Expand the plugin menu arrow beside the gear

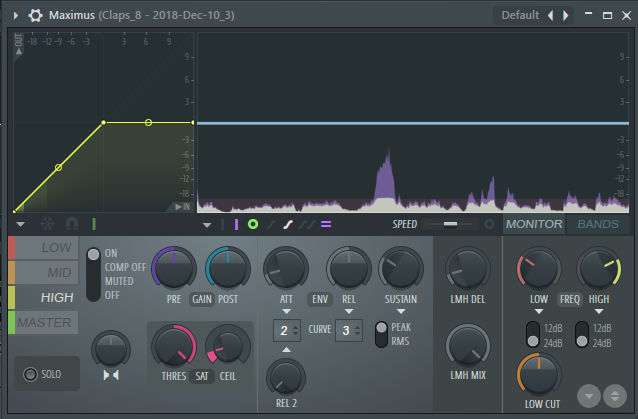[x=16, y=15]
